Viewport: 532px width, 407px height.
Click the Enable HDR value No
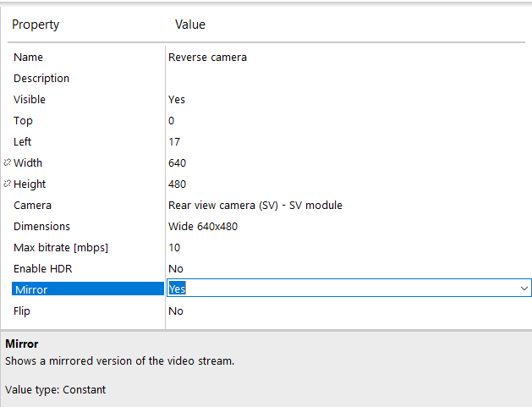pyautogui.click(x=176, y=268)
